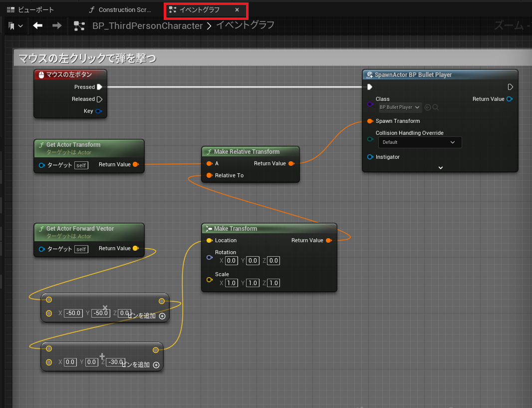
Task: Click Make Relative Transform Return Value pin
Action: coord(291,164)
